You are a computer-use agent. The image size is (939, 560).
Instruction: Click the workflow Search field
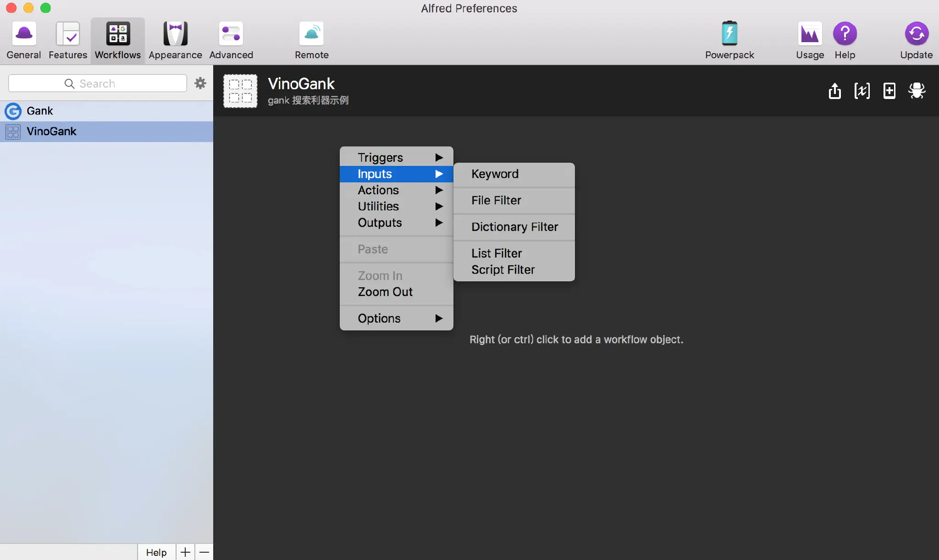(97, 83)
